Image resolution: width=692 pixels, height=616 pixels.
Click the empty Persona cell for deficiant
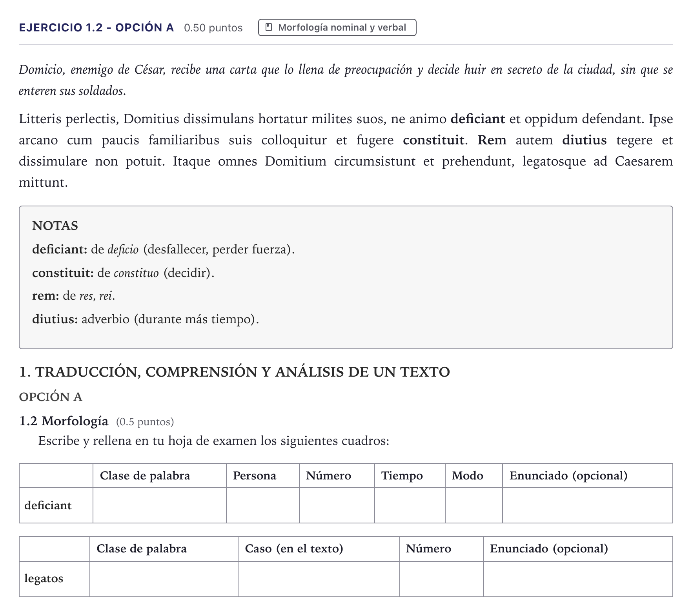[x=263, y=505]
